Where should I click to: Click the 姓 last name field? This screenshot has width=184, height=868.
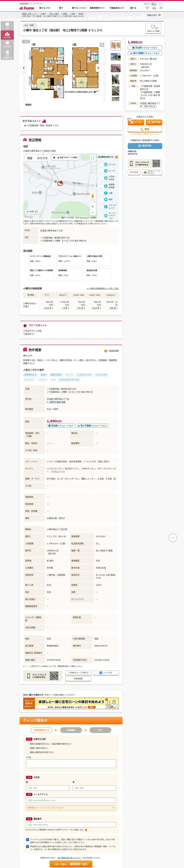(x=48, y=788)
